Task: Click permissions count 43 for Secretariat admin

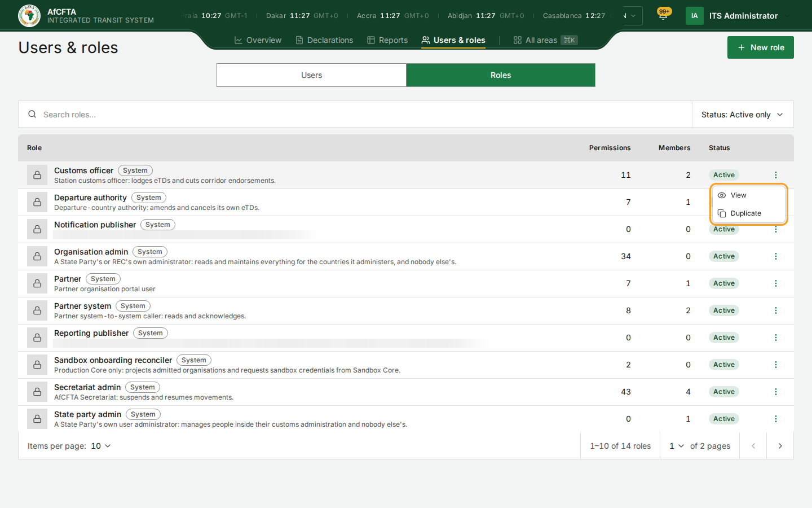Action: [x=626, y=392]
